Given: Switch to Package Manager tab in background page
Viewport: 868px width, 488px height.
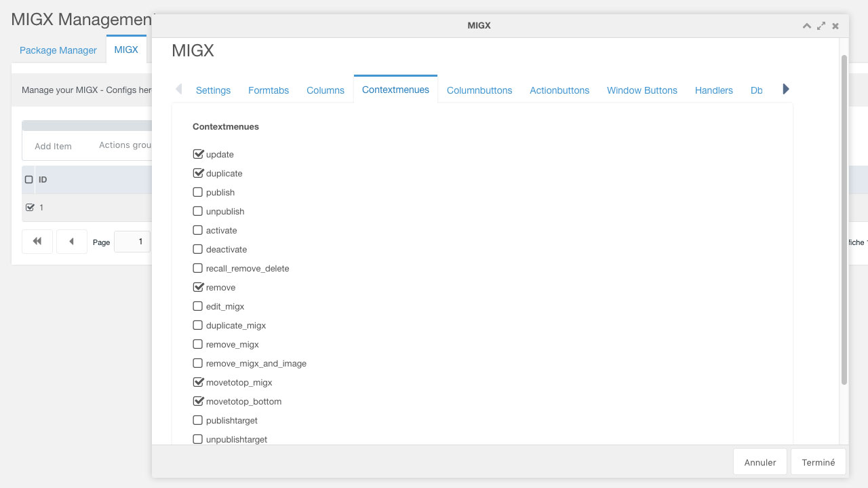Looking at the screenshot, I should point(58,50).
